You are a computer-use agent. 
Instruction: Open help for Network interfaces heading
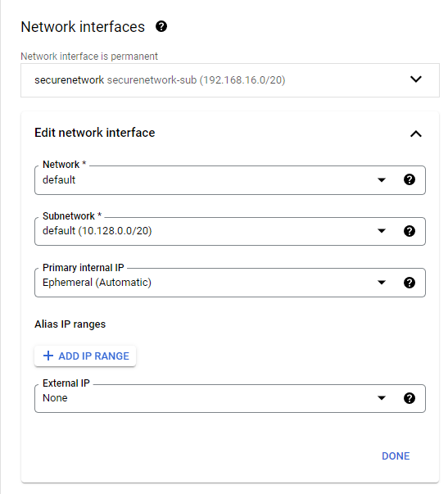click(x=161, y=26)
